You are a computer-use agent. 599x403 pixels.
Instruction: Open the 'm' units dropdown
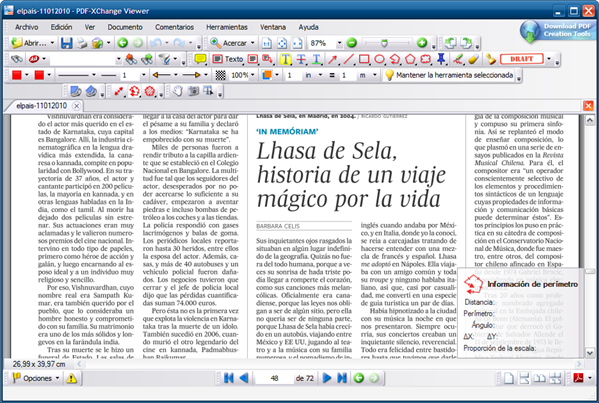coord(375,75)
